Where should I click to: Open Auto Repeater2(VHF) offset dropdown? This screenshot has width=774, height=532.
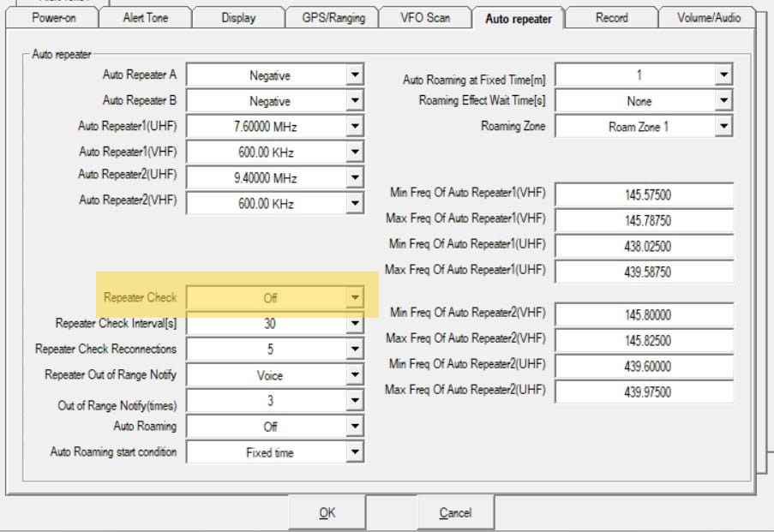[355, 204]
